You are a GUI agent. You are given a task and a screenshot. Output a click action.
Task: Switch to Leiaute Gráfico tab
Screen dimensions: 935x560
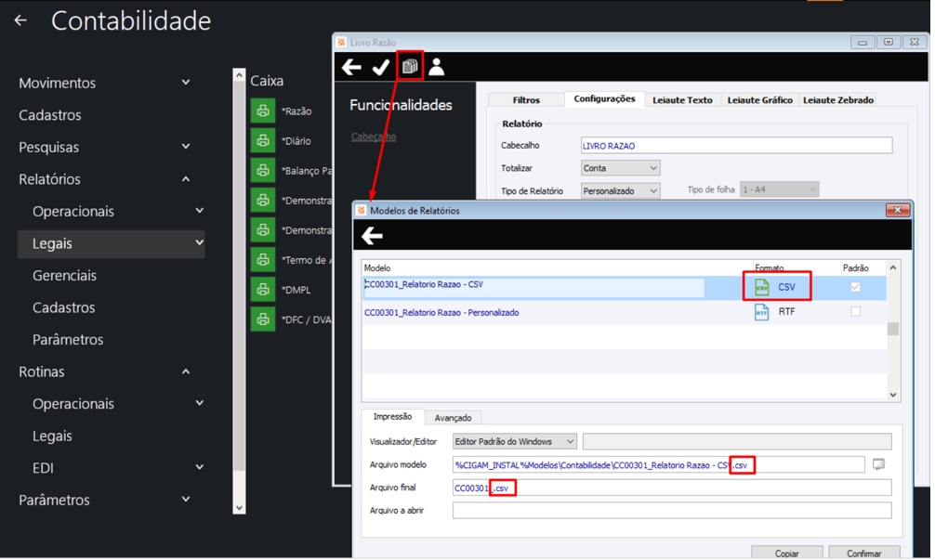click(x=759, y=100)
